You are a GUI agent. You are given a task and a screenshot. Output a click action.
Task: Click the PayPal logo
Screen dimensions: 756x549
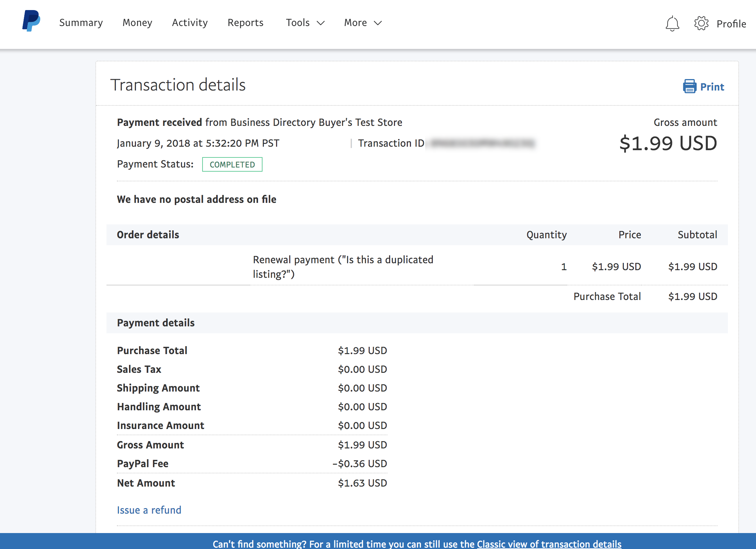click(31, 21)
